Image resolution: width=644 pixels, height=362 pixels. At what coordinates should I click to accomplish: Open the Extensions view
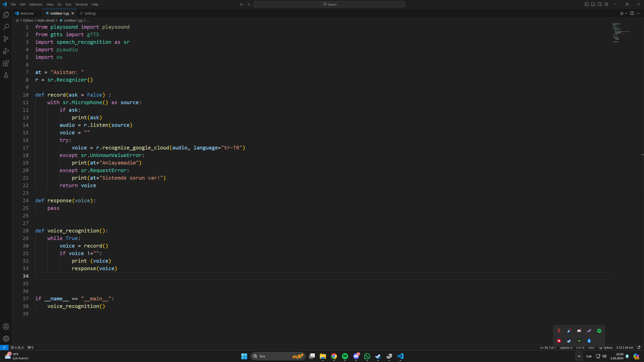pyautogui.click(x=6, y=63)
